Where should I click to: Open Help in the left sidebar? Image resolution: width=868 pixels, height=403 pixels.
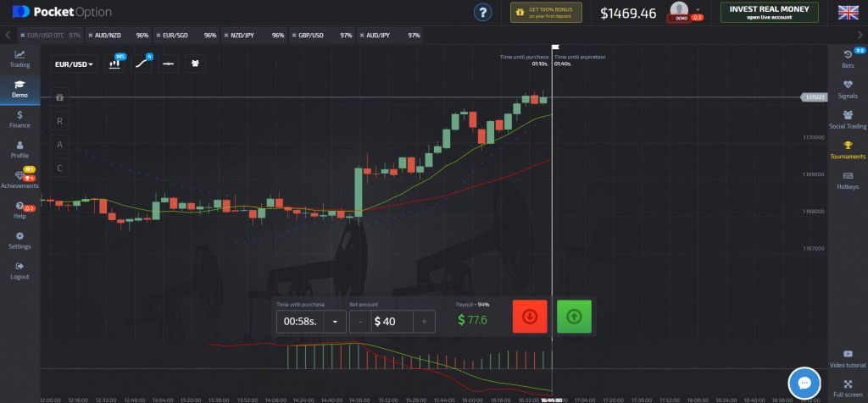click(x=20, y=210)
